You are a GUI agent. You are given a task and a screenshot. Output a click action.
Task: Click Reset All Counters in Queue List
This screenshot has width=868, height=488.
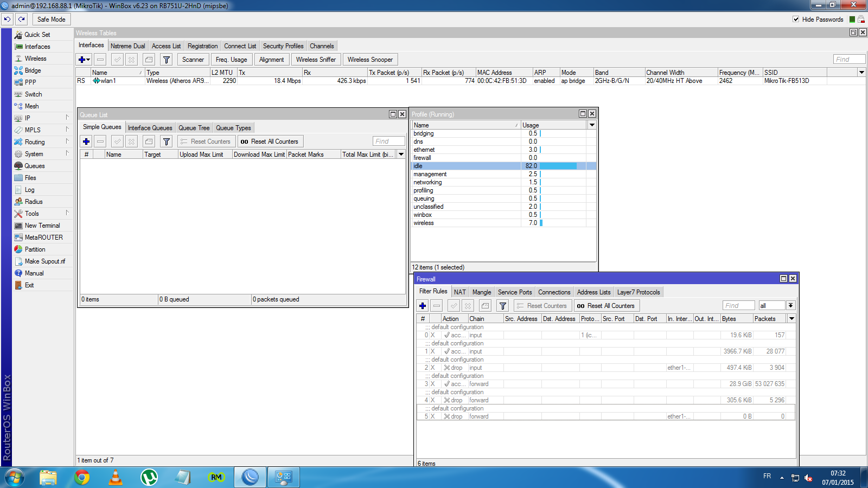pyautogui.click(x=270, y=142)
